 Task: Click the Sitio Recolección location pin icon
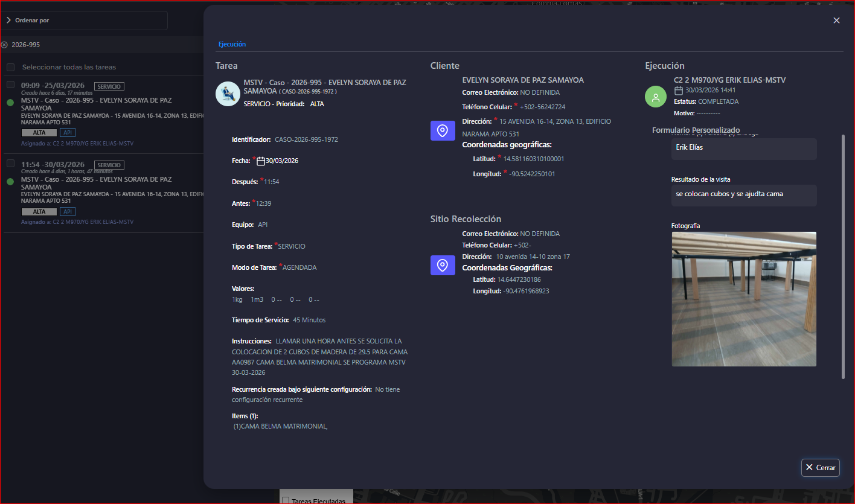443,265
